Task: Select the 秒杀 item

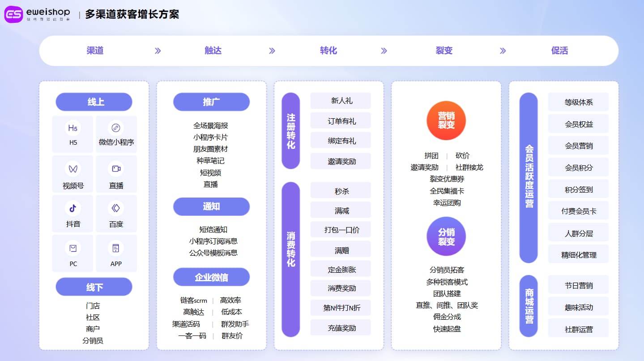Action: 341,191
